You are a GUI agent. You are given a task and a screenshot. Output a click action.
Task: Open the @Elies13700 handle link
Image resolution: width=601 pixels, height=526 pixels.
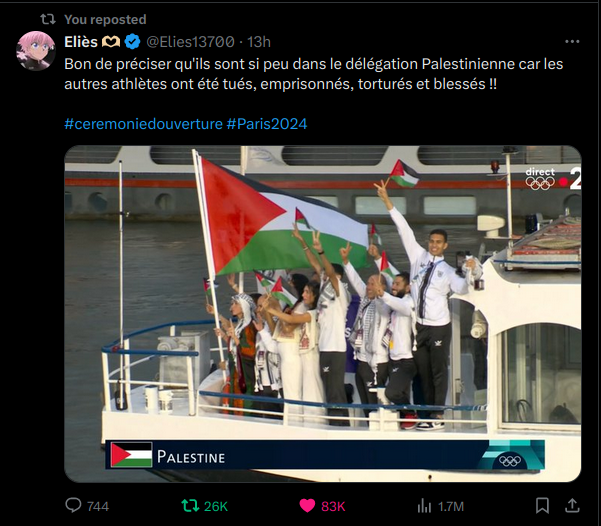[x=190, y=42]
